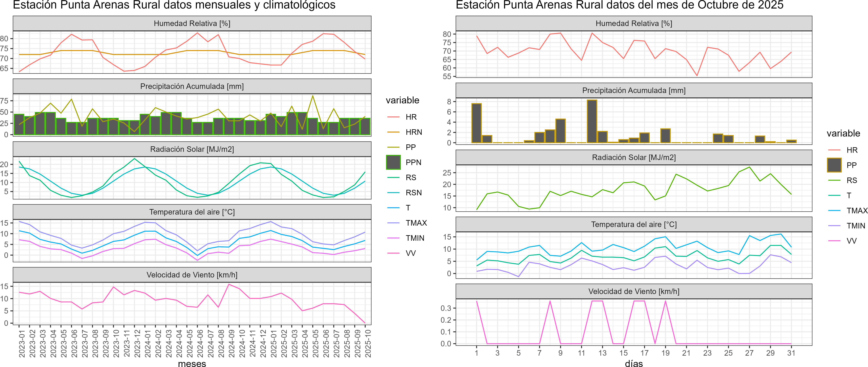Click the left legend HR line icon
This screenshot has width=868, height=367.
point(393,117)
